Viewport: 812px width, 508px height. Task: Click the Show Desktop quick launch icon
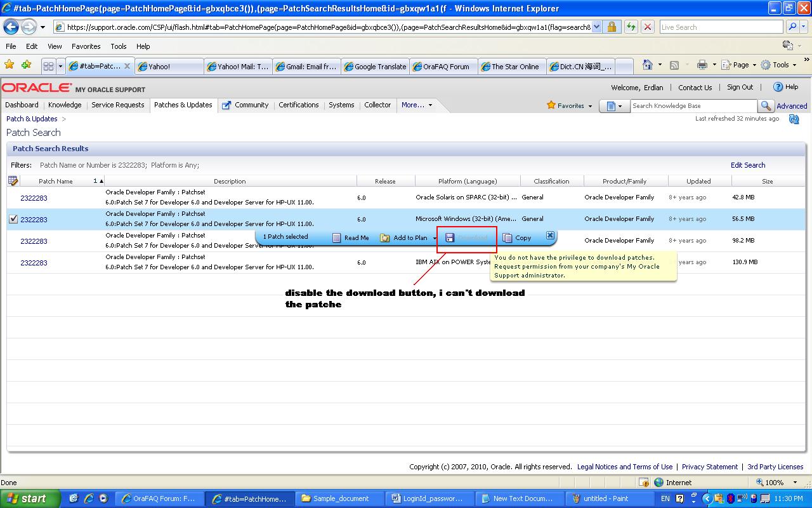pyautogui.click(x=74, y=498)
